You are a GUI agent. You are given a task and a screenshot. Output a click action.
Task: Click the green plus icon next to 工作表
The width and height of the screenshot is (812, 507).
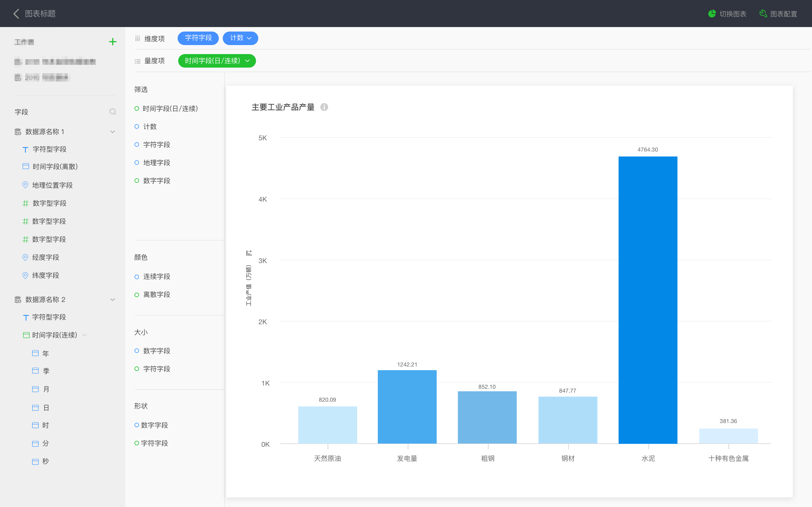(113, 42)
